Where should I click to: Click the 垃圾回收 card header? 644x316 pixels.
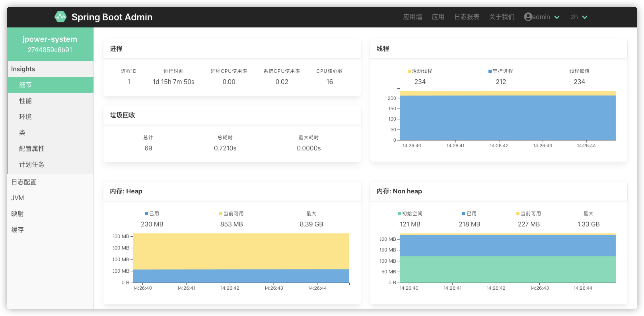[x=232, y=115]
